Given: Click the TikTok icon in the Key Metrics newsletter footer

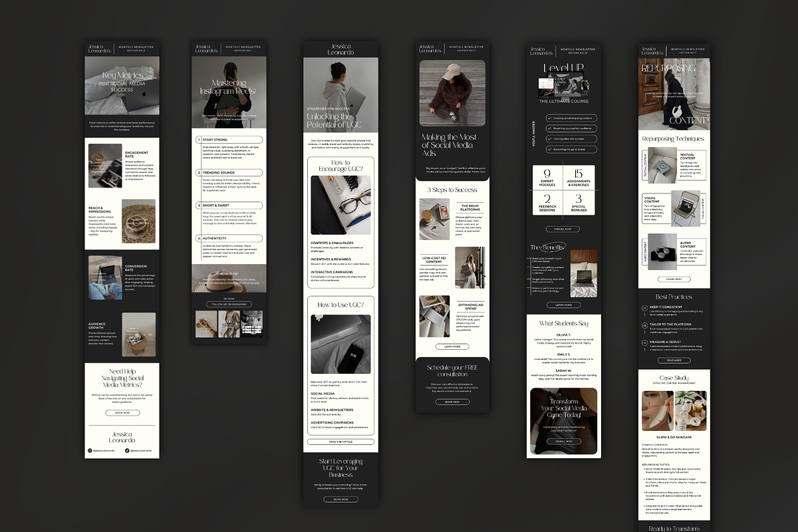Looking at the screenshot, I should [x=127, y=450].
